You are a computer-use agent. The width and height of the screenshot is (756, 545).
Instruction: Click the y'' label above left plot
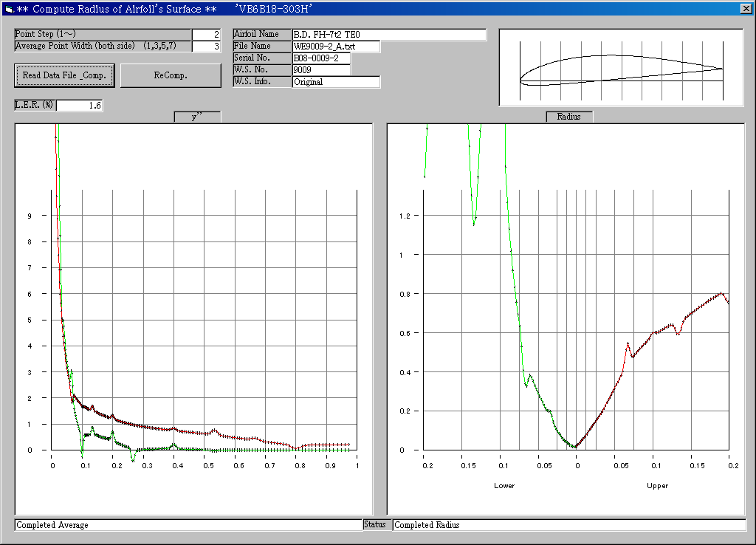[197, 117]
